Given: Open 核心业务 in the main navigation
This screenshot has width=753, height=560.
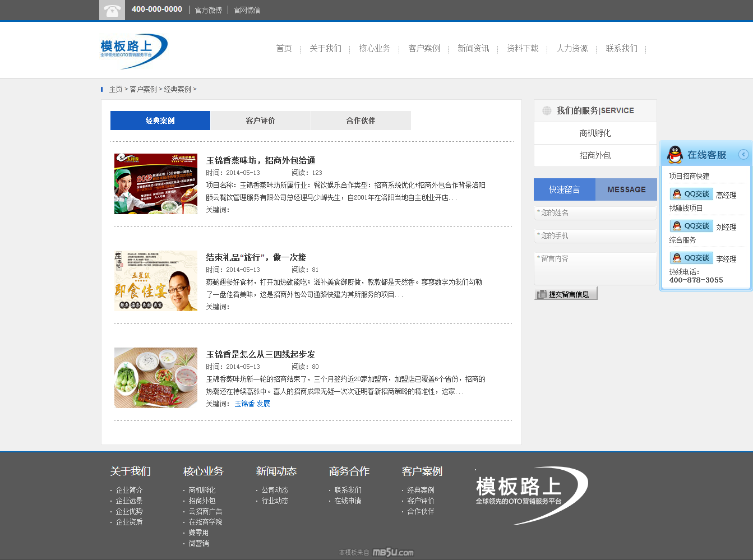Looking at the screenshot, I should (x=375, y=49).
